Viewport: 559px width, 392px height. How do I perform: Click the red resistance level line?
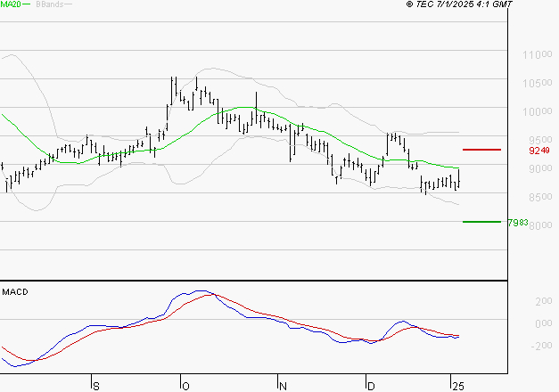click(x=481, y=150)
